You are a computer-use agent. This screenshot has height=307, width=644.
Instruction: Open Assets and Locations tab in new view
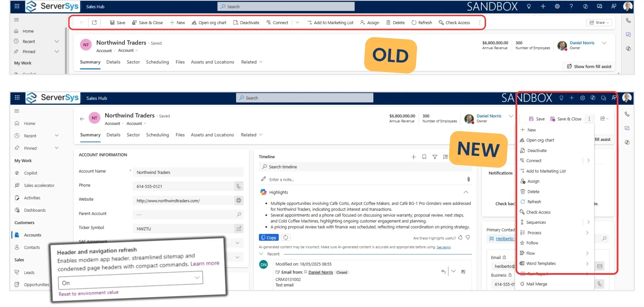point(212,135)
